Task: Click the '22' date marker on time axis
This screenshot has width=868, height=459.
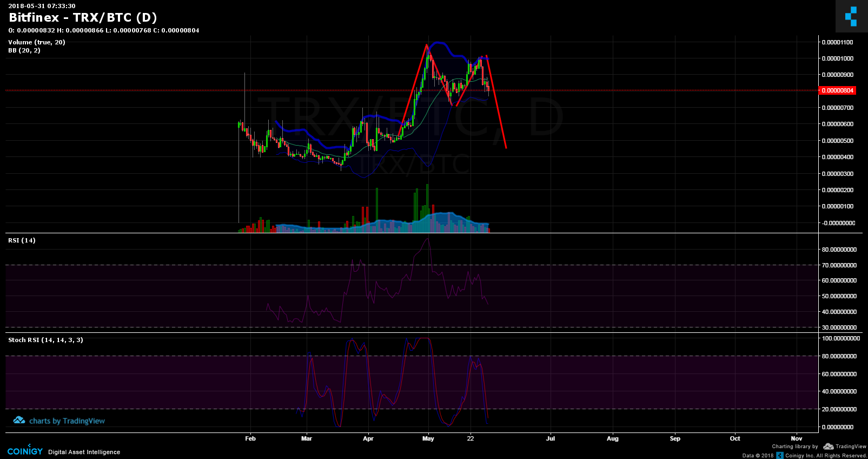Action: [471, 438]
